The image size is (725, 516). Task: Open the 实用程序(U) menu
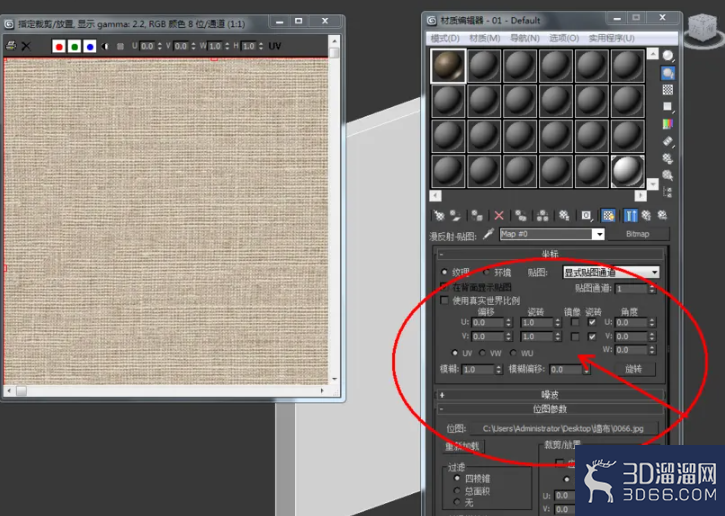pos(611,38)
